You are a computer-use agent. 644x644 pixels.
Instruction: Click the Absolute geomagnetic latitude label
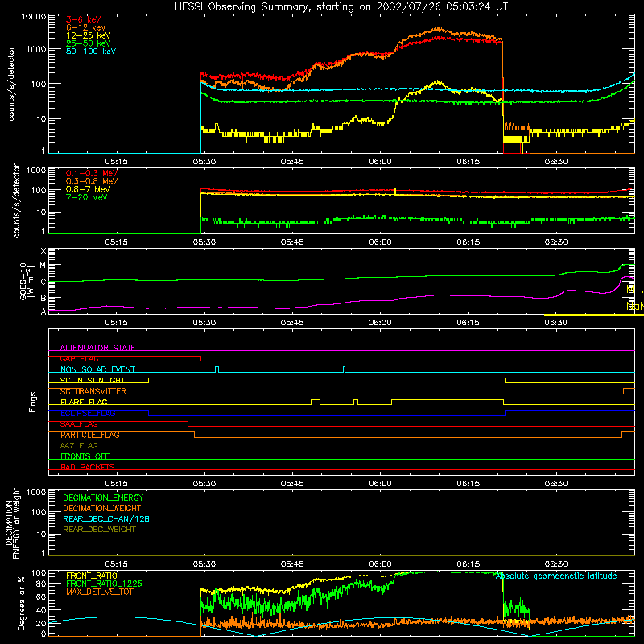[556, 576]
